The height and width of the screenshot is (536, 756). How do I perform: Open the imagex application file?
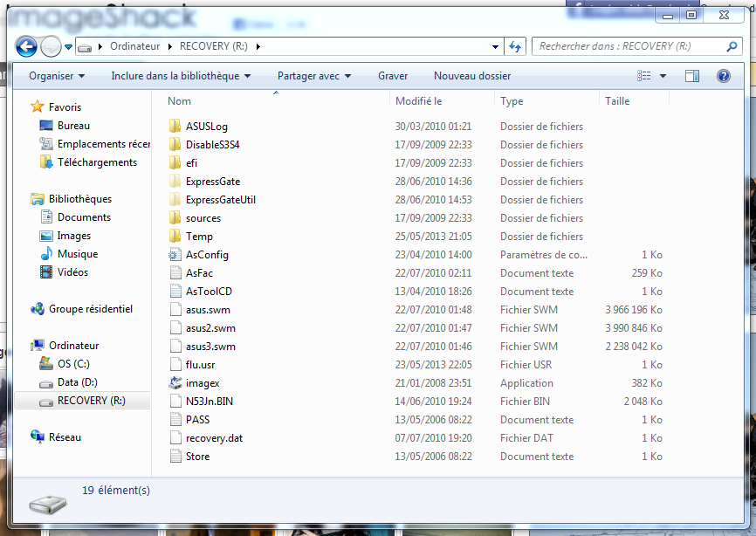(x=202, y=383)
